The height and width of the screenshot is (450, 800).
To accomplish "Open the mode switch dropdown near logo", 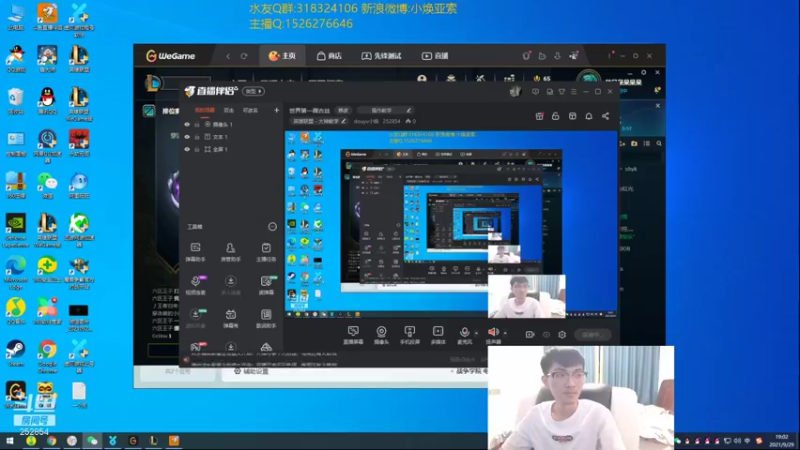I will click(253, 91).
